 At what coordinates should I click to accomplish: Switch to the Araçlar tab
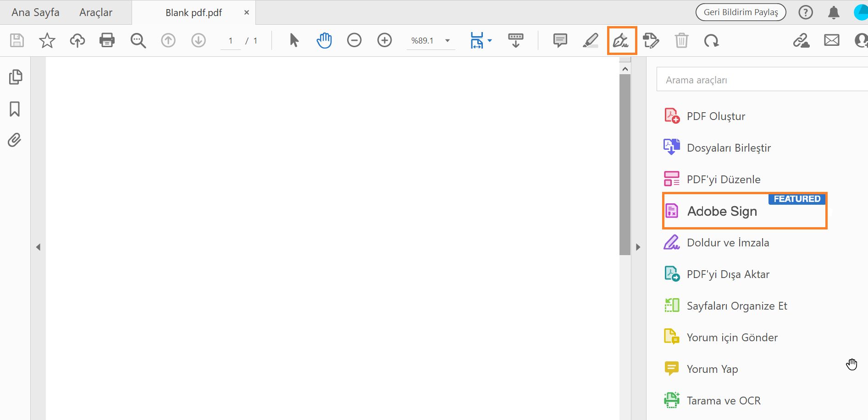(x=96, y=12)
